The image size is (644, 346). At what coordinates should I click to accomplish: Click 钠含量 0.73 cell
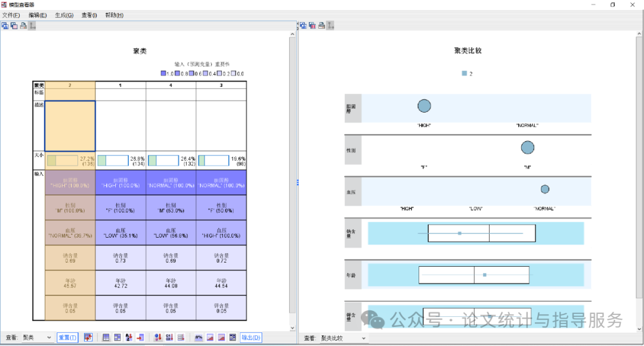[x=120, y=258]
